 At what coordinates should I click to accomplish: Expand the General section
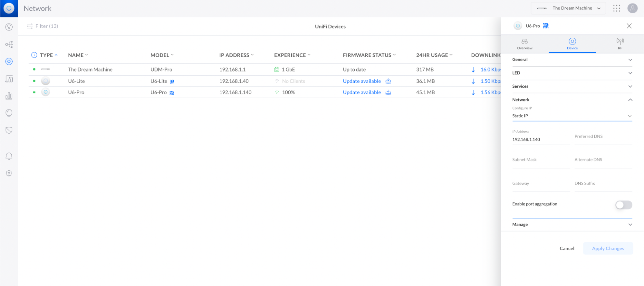click(x=572, y=60)
